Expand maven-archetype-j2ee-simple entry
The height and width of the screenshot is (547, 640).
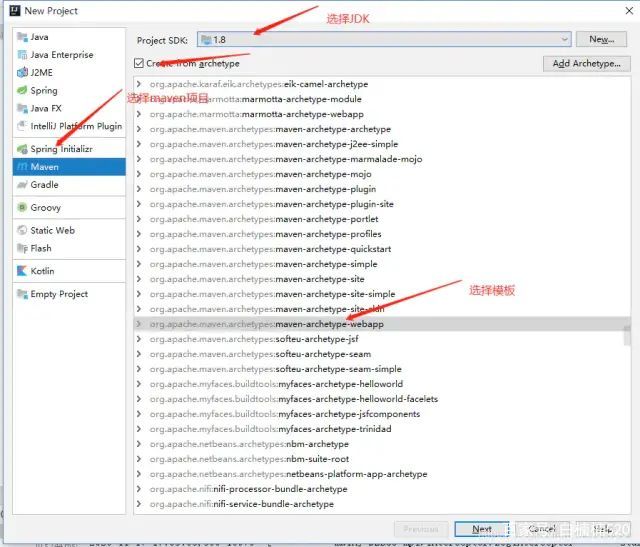pos(139,144)
